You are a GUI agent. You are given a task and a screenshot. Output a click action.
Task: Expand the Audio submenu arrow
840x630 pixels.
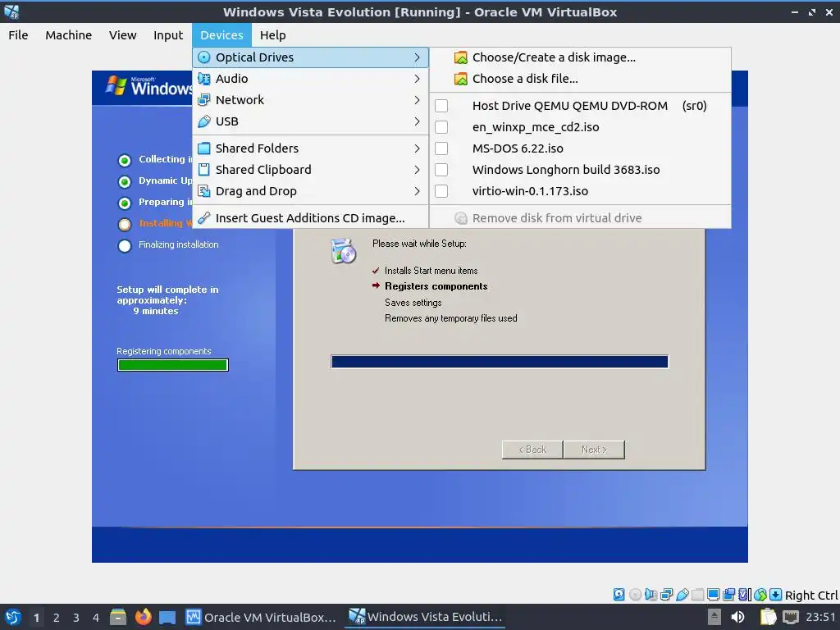coord(417,79)
